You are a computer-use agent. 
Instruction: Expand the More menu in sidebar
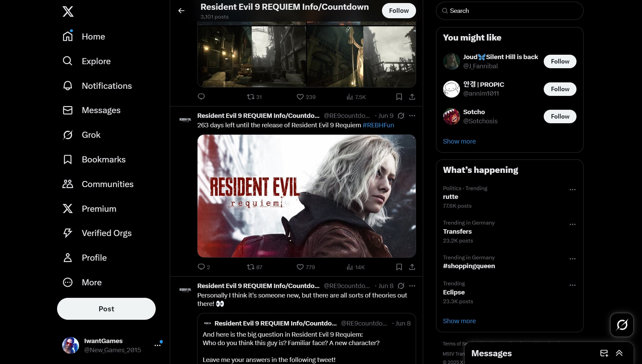82,282
